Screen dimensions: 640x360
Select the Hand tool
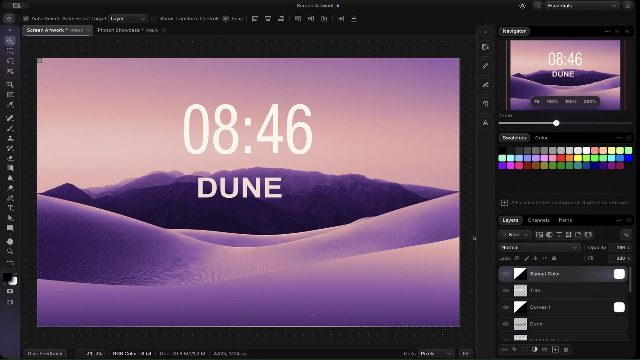(x=10, y=242)
